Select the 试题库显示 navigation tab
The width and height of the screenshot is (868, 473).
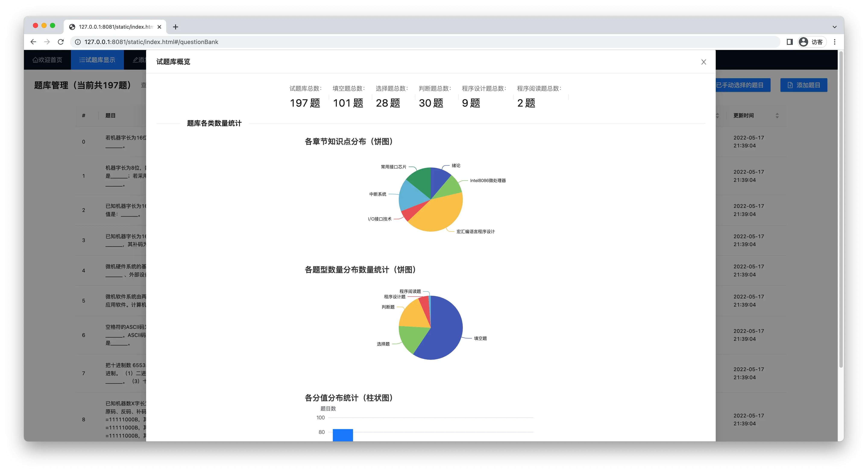tap(97, 60)
